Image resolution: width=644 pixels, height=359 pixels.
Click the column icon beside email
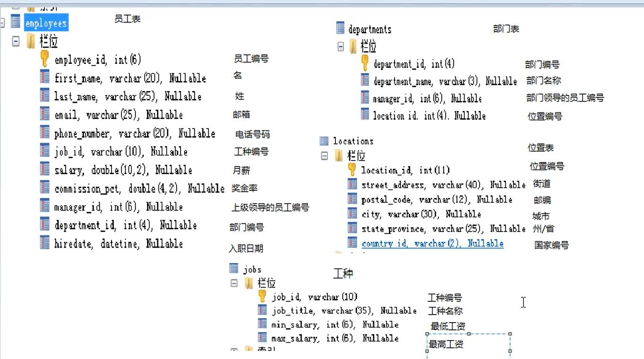(x=45, y=114)
